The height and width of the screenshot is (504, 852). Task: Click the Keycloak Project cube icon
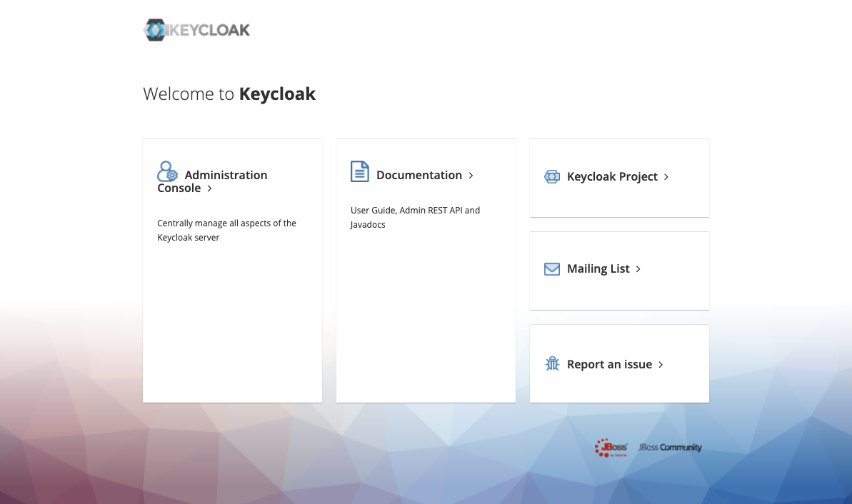coord(551,176)
